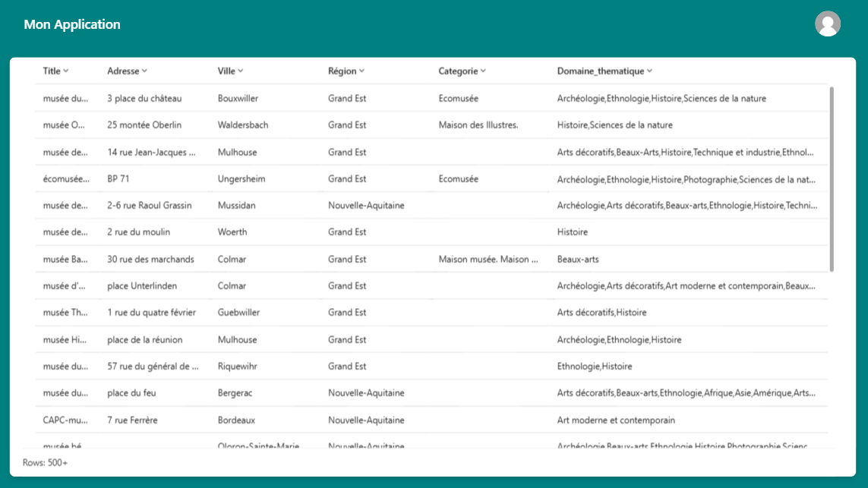Expand the Région column menu
This screenshot has height=488, width=868.
click(x=360, y=71)
